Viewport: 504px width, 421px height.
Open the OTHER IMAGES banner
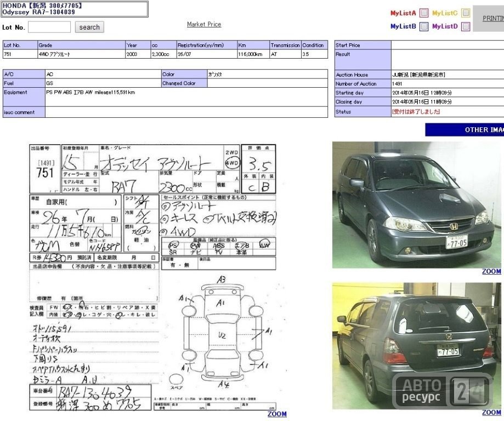(x=465, y=130)
